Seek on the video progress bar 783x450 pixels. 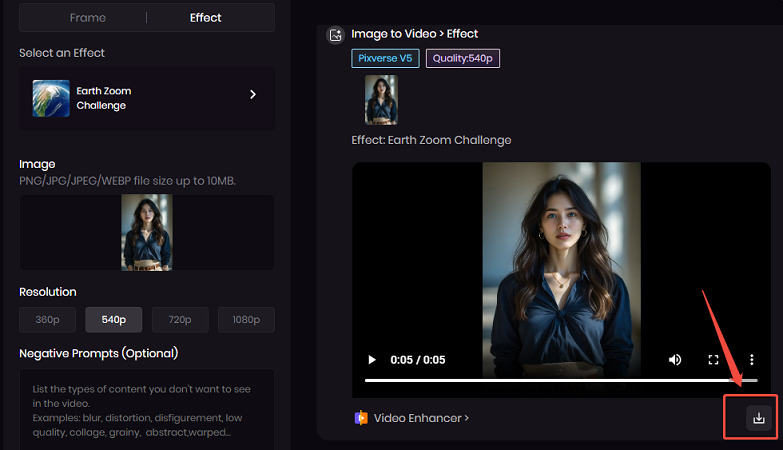[x=560, y=381]
